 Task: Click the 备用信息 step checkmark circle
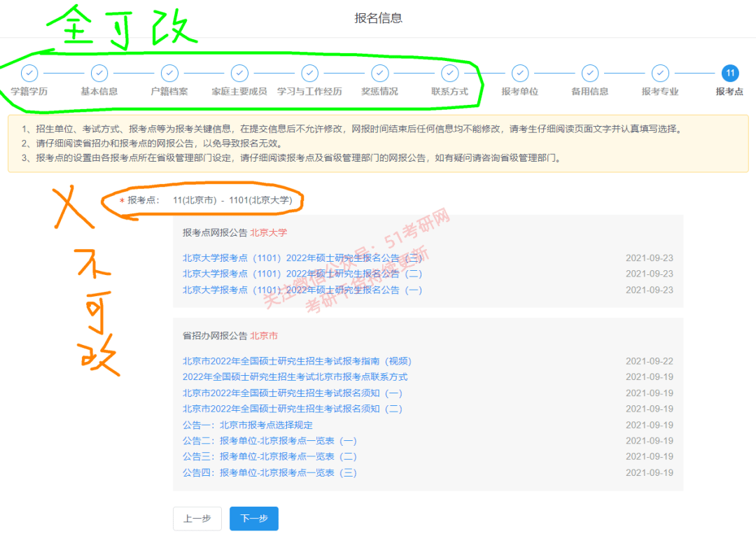pyautogui.click(x=590, y=73)
